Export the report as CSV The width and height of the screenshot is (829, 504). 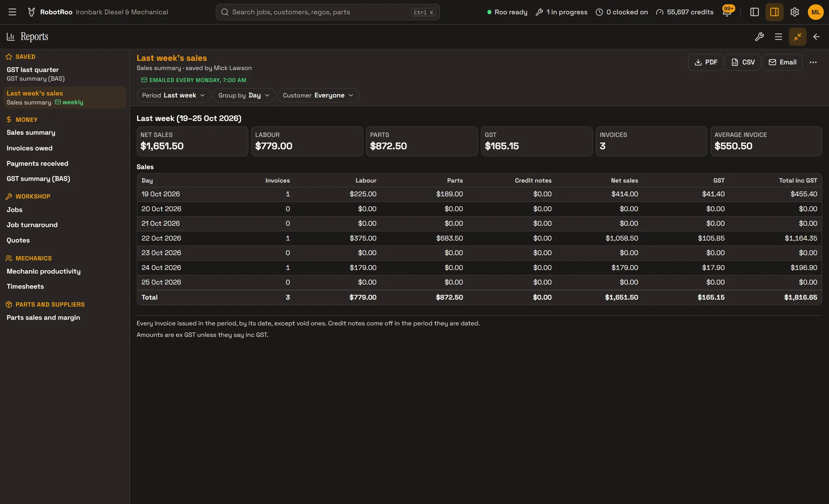point(743,62)
